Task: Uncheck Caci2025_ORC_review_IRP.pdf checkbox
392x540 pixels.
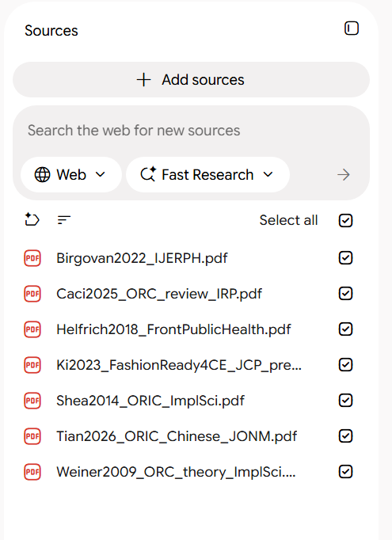Action: point(345,294)
